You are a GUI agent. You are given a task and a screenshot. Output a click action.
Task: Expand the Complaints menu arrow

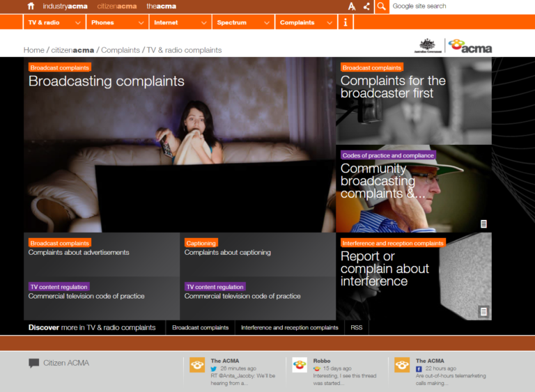[x=329, y=23]
